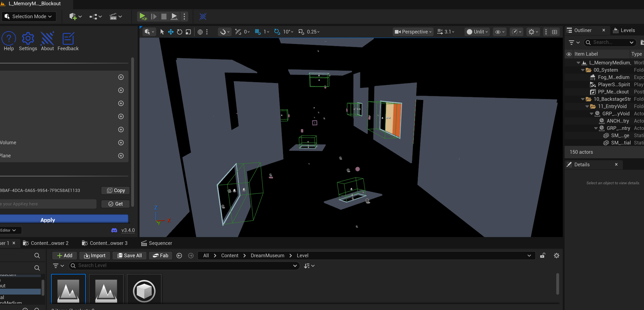
Task: Click the Search Level input field
Action: 184,266
